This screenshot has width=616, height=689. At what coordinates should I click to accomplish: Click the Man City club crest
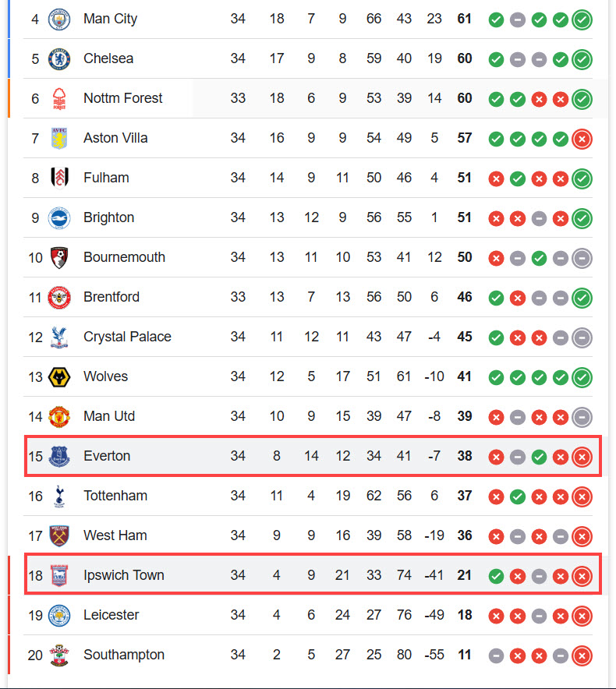(x=59, y=19)
